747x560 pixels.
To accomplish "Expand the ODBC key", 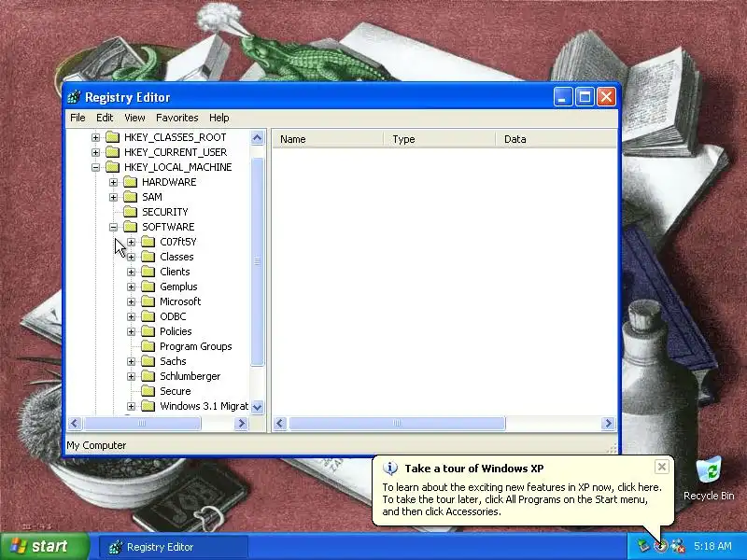I will [131, 317].
